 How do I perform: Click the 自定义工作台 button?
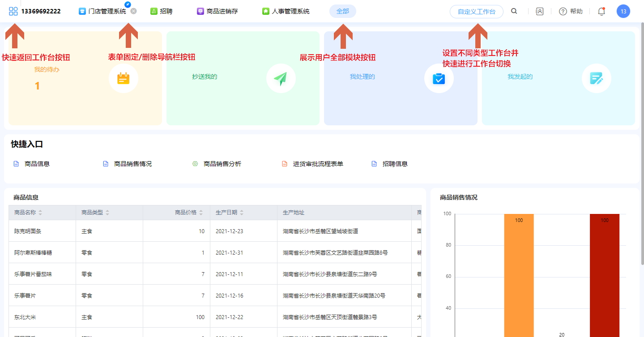coord(476,12)
